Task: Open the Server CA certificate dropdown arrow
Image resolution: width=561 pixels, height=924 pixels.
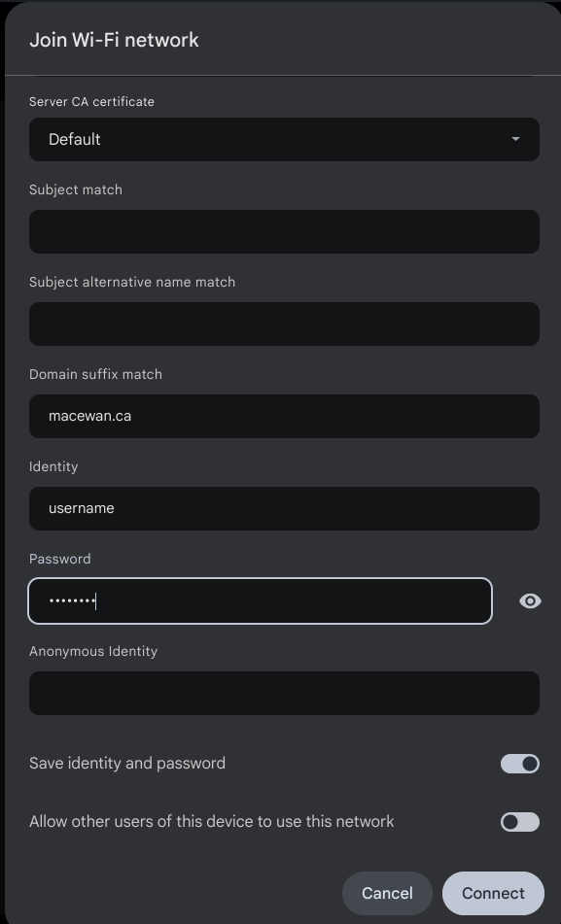Action: [516, 139]
